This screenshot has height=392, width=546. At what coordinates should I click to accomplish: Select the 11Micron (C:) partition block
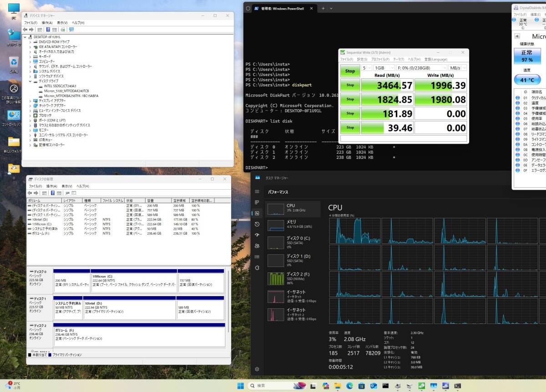pos(134,282)
